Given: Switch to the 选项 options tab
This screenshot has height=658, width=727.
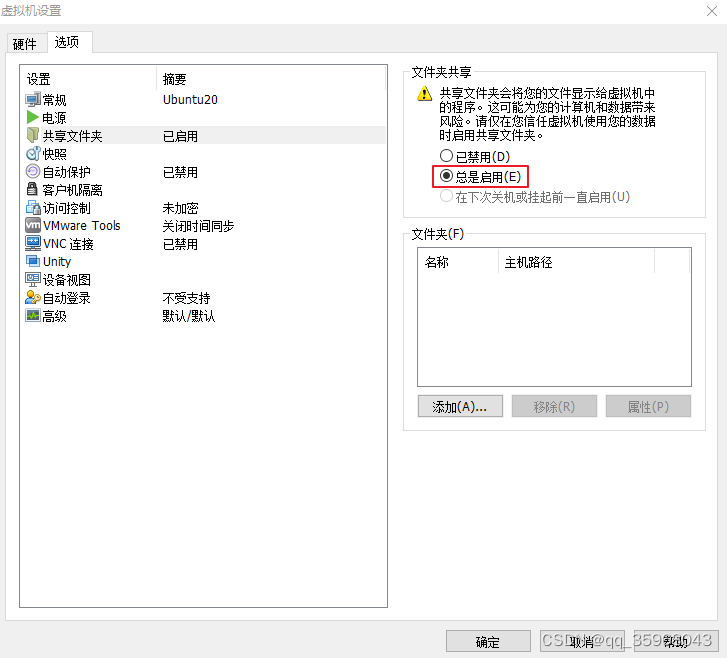Looking at the screenshot, I should pos(68,42).
